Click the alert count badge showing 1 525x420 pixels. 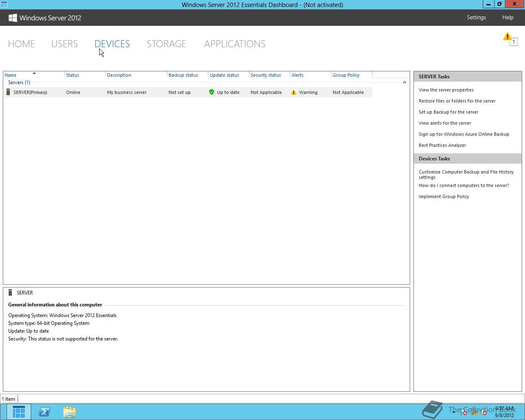tap(514, 41)
